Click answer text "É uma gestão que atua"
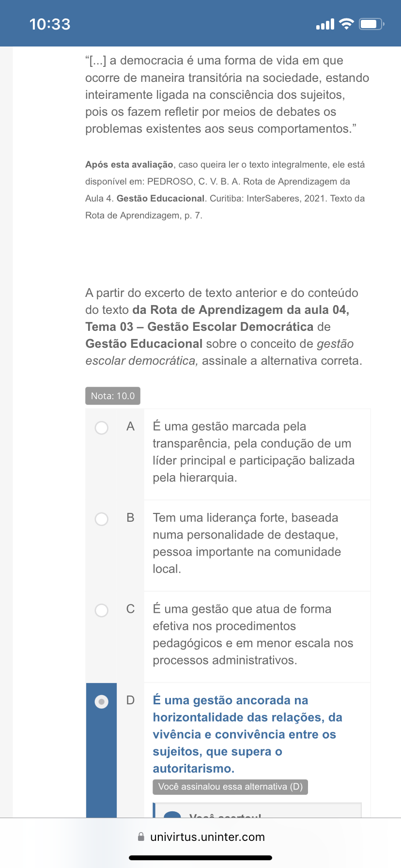Viewport: 401px width, 868px height. (x=253, y=635)
